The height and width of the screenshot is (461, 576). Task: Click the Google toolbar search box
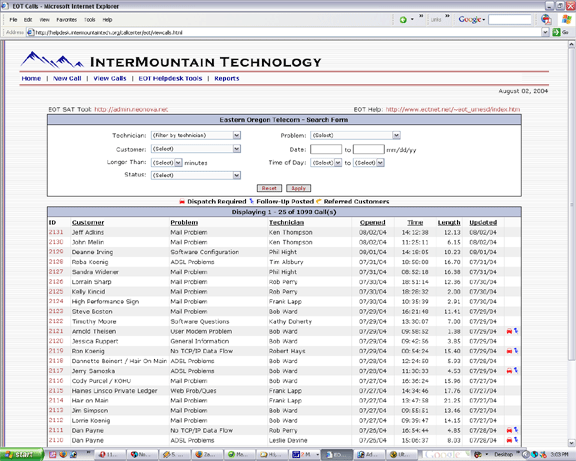pos(510,19)
